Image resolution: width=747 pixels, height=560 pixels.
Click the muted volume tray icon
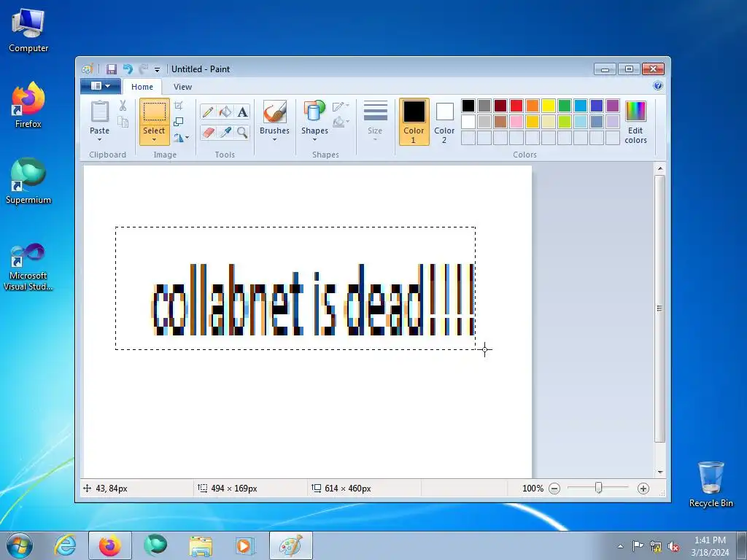pos(673,547)
